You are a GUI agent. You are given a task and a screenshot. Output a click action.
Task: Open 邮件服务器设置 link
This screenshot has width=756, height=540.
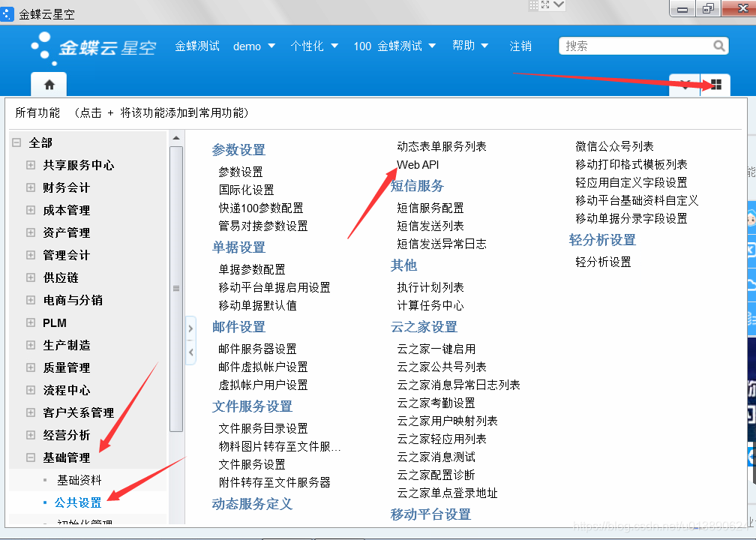[x=257, y=349]
